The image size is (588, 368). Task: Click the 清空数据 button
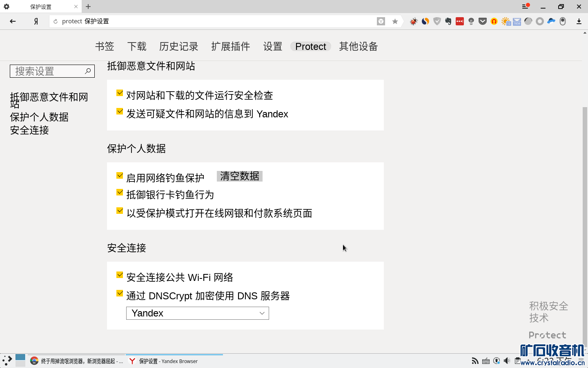click(x=240, y=176)
